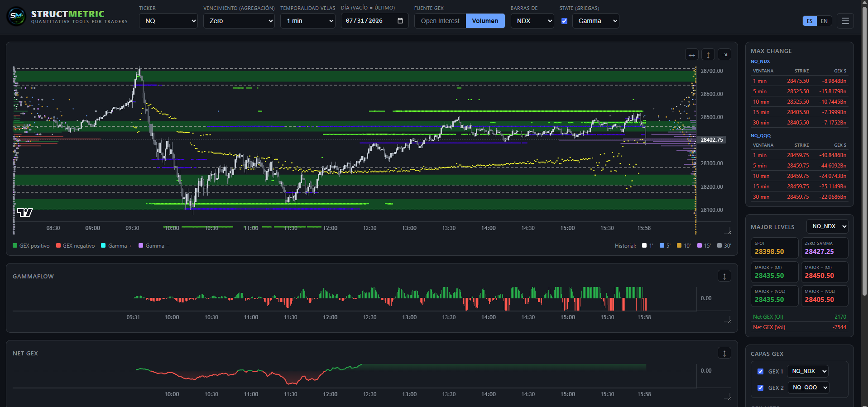
Task: Click the NQ_NDX 1 min strike 28475.50
Action: (x=798, y=81)
